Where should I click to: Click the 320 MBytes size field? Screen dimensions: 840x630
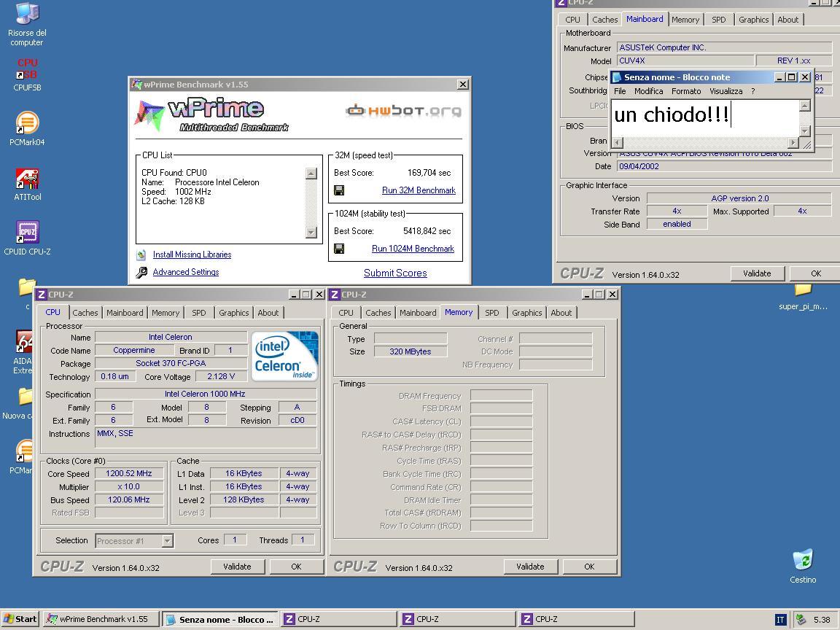[x=411, y=351]
